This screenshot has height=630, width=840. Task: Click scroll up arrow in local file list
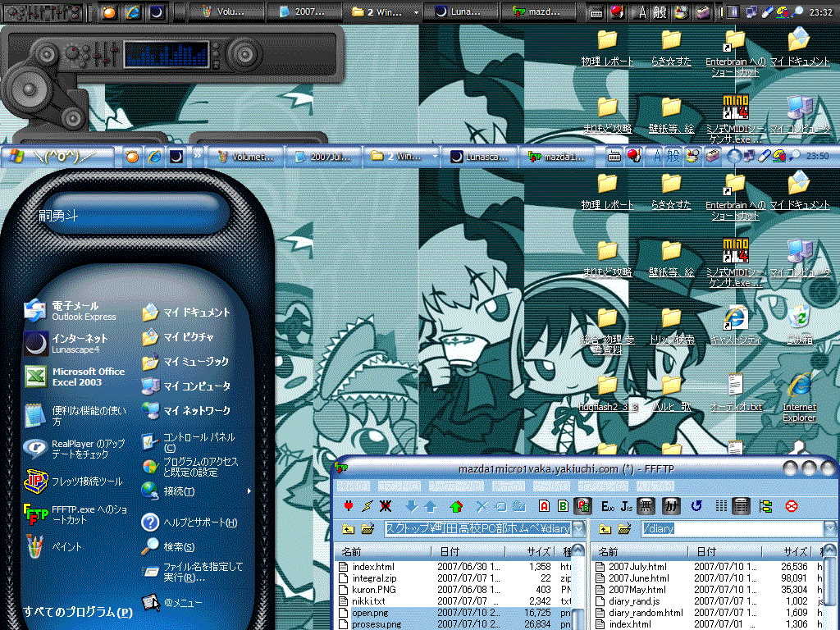point(578,550)
